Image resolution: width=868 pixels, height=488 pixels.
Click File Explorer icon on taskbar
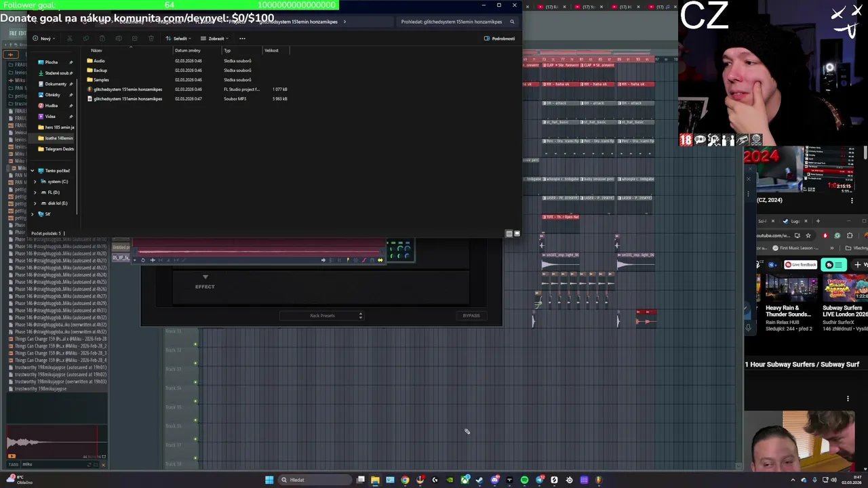click(x=375, y=480)
